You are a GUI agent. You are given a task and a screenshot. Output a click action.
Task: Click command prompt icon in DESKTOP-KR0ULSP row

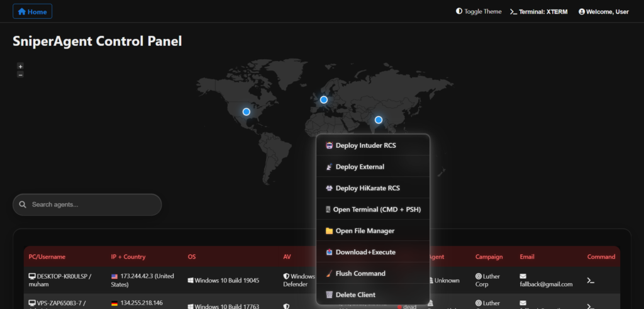[x=591, y=280]
